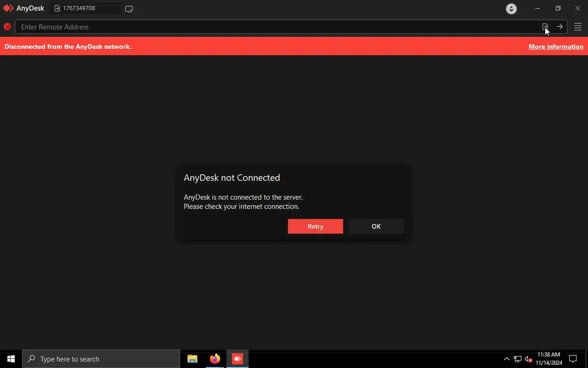Dismiss the dialog with the OK button
Image resolution: width=588 pixels, height=368 pixels.
tap(376, 226)
